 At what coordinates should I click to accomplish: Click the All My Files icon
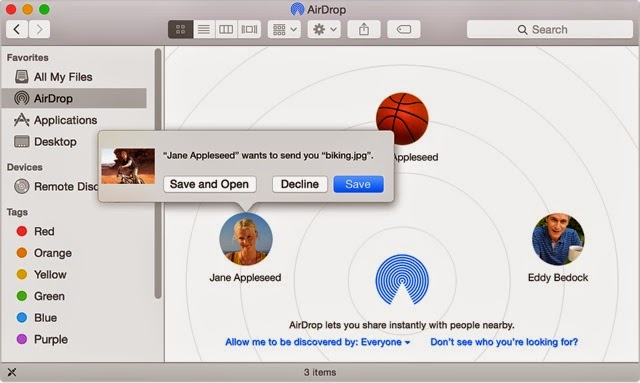coord(22,77)
